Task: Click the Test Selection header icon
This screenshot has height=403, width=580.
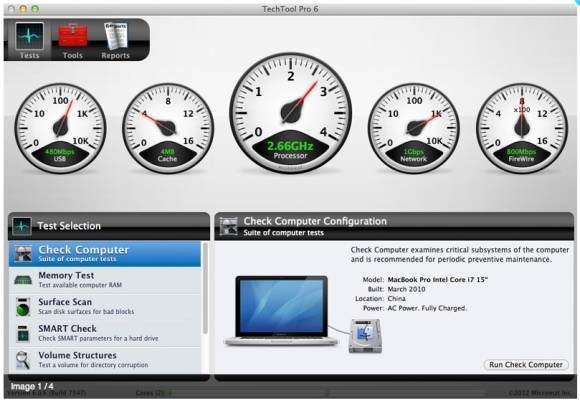Action: coord(22,226)
